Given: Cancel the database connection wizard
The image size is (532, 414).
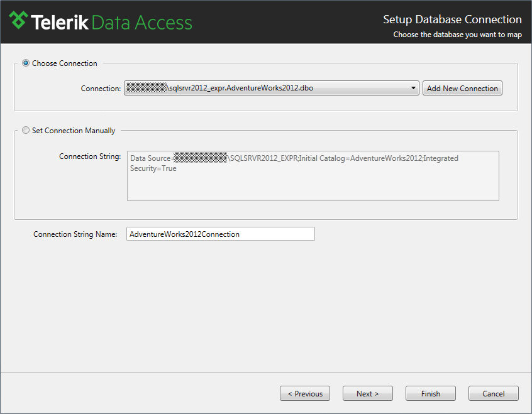Looking at the screenshot, I should pos(494,393).
